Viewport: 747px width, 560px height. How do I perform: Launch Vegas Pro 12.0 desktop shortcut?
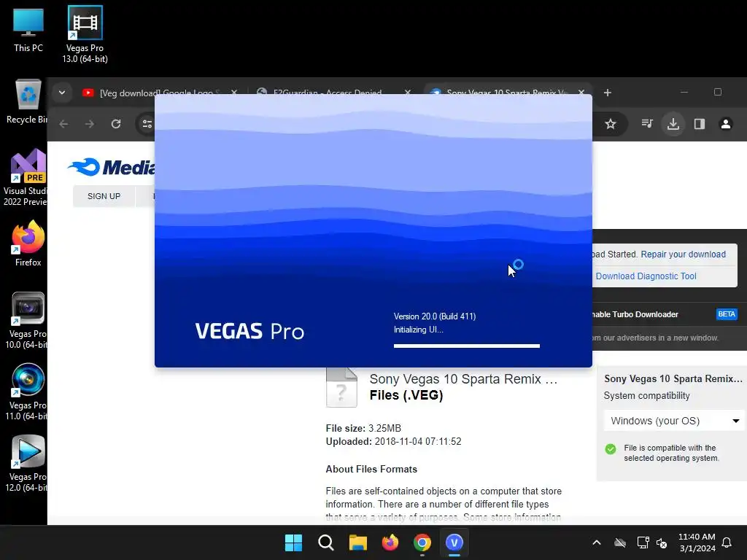point(27,463)
